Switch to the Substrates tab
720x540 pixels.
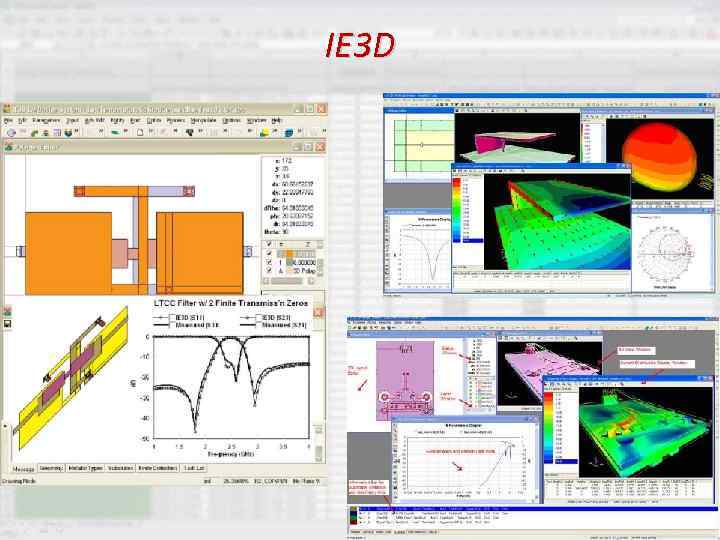[120, 468]
